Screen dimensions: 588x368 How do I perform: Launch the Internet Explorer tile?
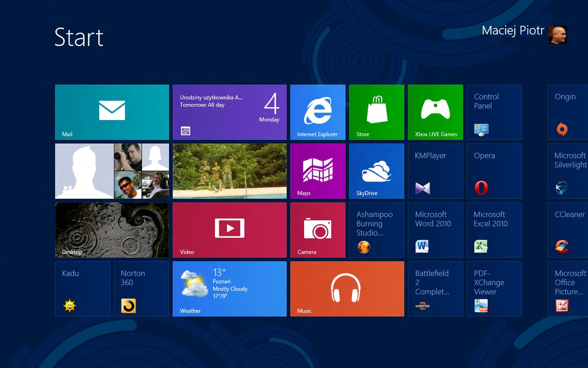[318, 112]
